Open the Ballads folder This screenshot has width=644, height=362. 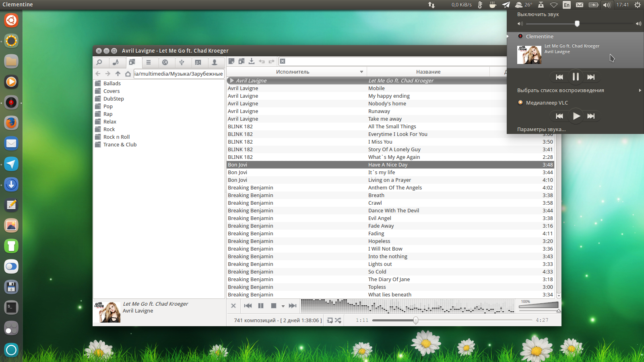click(112, 83)
